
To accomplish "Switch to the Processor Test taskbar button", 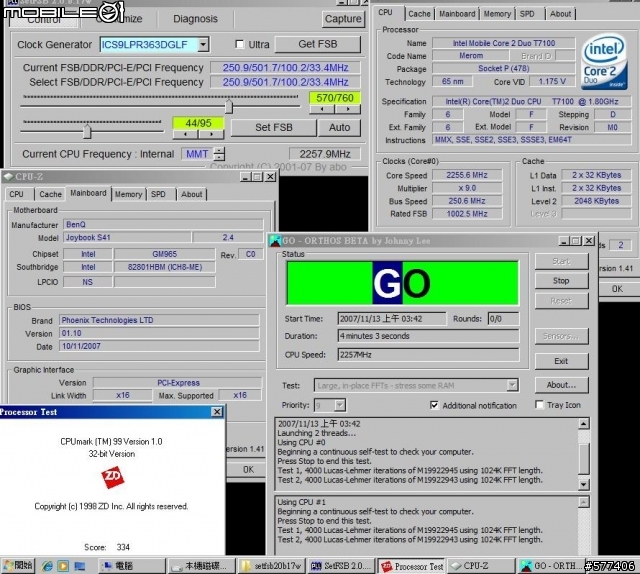I will [411, 566].
